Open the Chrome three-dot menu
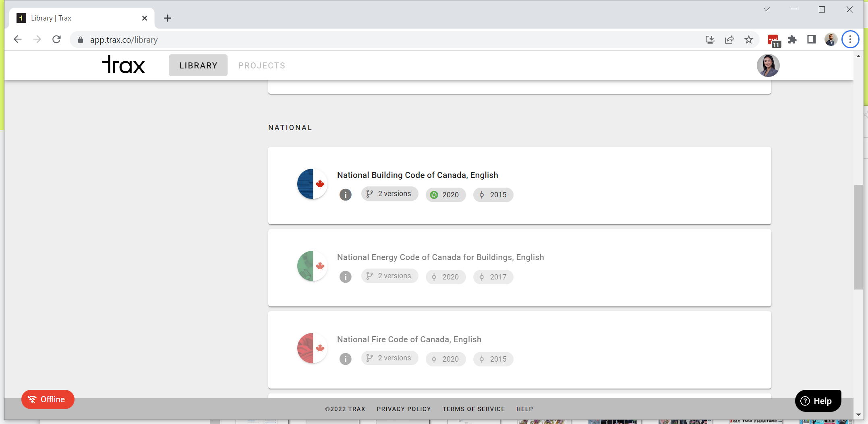868x424 pixels. 850,39
